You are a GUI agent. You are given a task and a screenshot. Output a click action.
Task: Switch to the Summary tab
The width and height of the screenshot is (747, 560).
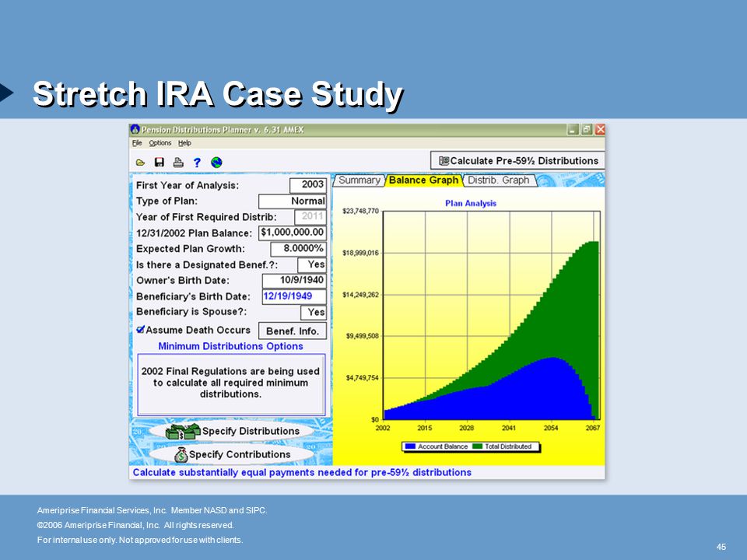pyautogui.click(x=359, y=180)
